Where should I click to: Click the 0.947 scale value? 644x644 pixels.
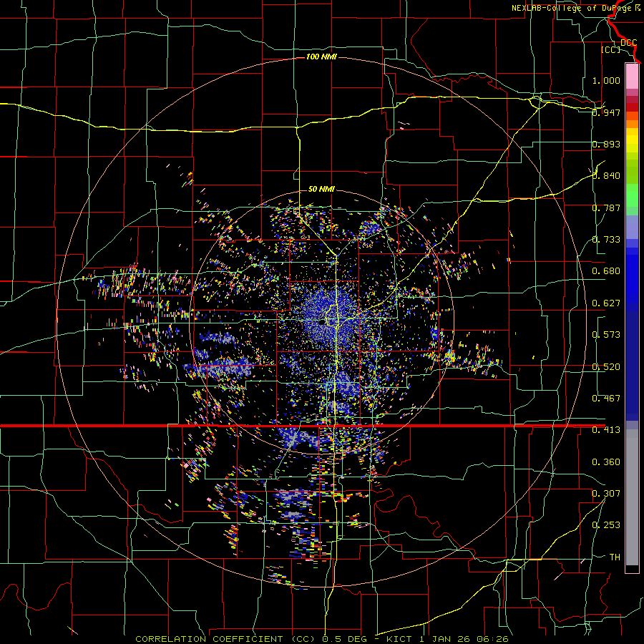(606, 112)
